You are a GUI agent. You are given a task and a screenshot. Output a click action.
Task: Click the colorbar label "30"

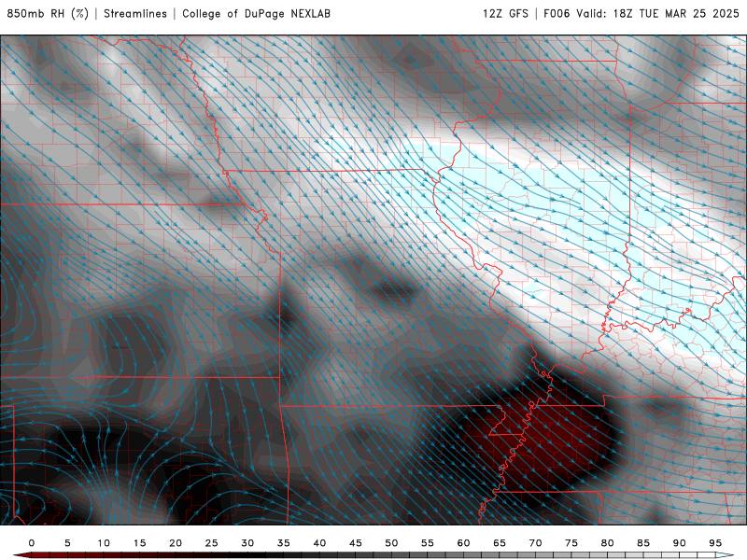tap(247, 543)
